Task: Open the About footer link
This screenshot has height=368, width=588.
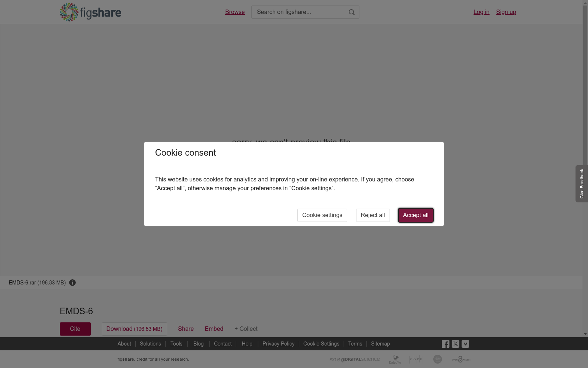Action: tap(124, 344)
